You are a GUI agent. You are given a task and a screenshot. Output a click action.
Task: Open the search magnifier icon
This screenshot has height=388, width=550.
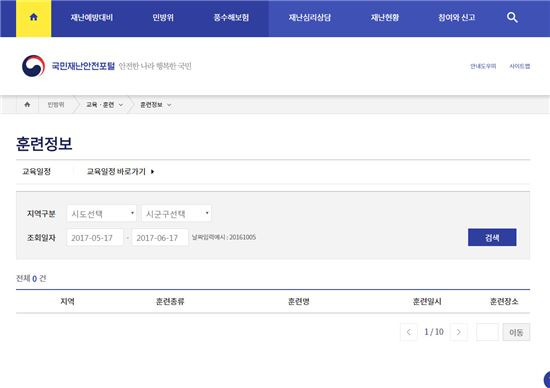coord(512,18)
